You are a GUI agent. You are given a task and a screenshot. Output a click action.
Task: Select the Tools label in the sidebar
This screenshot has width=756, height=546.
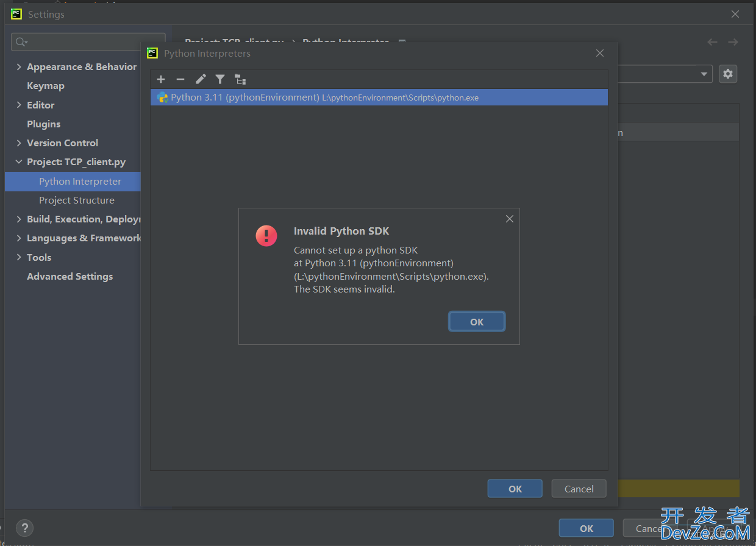click(39, 257)
